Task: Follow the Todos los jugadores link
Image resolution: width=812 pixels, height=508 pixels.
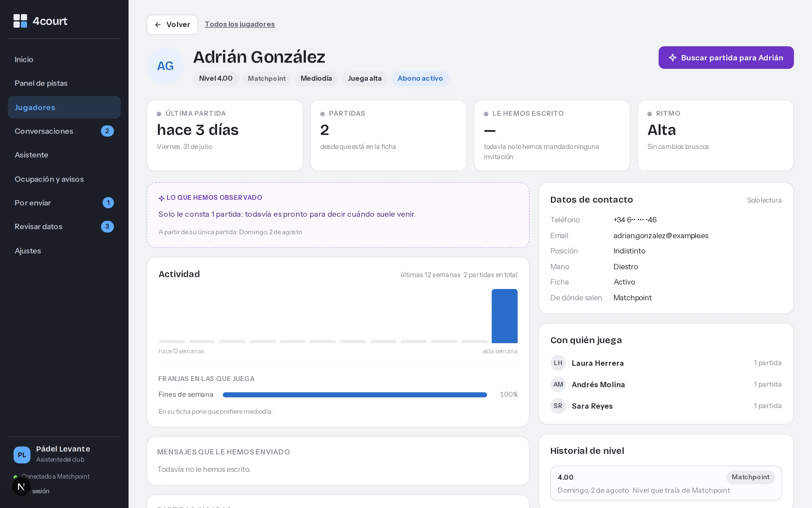Action: [240, 24]
